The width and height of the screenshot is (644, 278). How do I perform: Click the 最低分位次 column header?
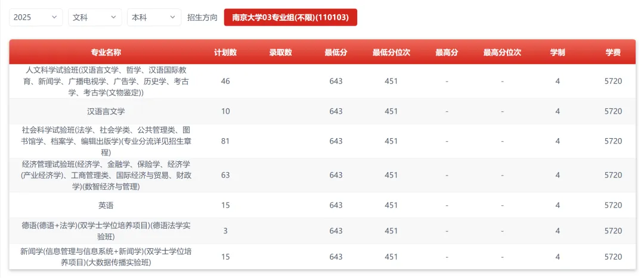[x=391, y=52]
